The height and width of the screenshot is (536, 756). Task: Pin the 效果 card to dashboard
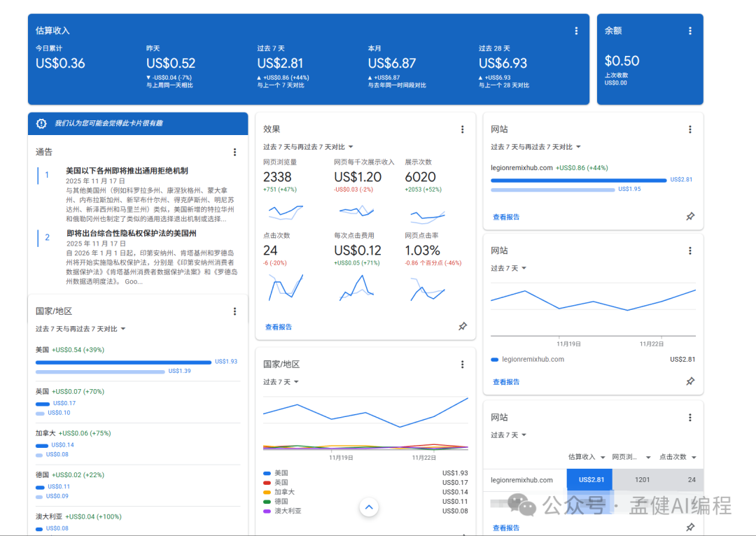[x=462, y=326]
